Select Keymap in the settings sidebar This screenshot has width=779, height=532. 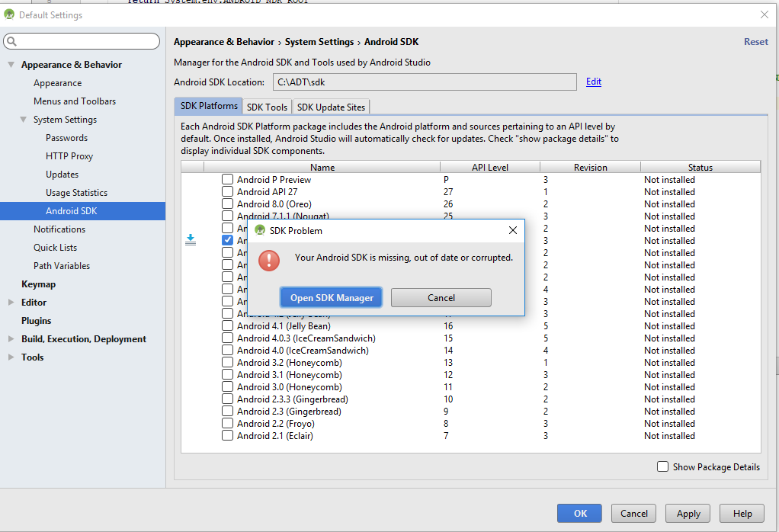pyautogui.click(x=35, y=284)
